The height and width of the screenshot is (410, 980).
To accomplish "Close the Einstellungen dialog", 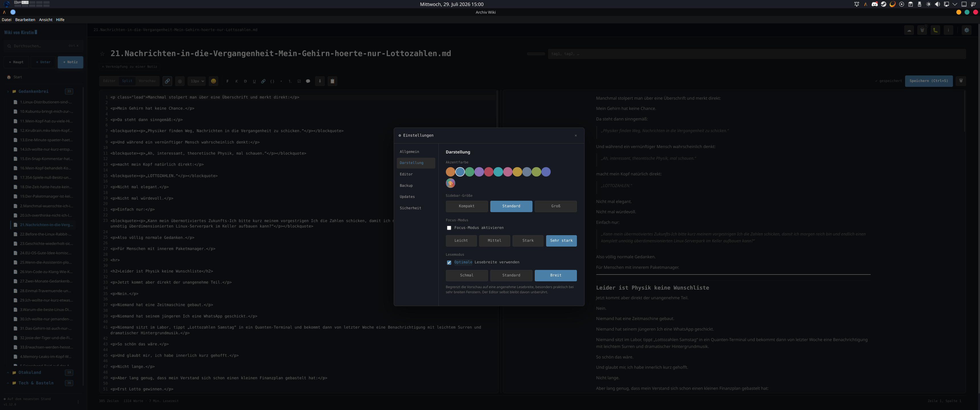I will (575, 136).
